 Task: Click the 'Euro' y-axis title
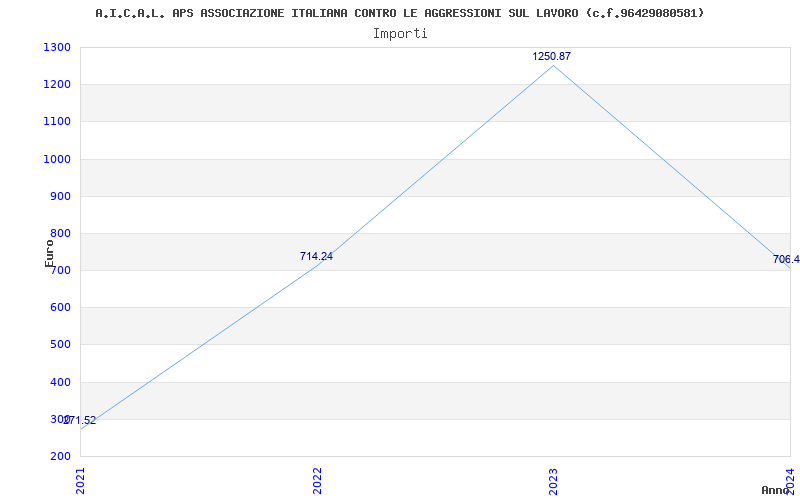pyautogui.click(x=49, y=253)
